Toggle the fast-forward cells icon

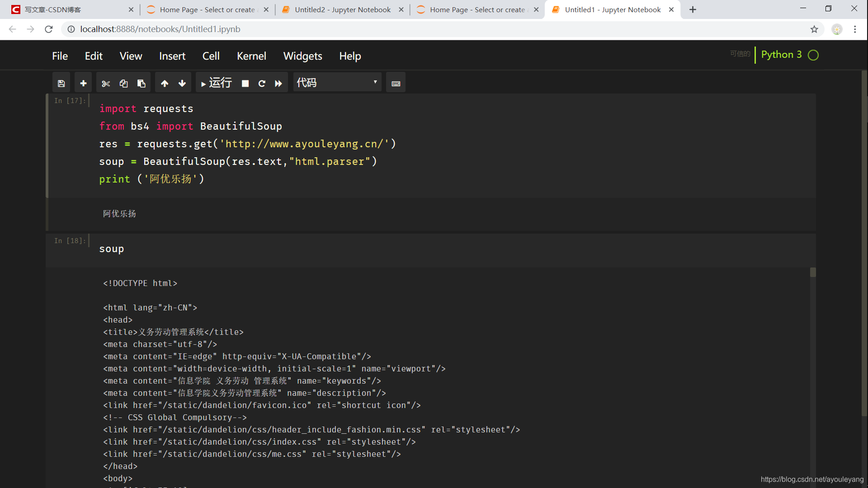pyautogui.click(x=278, y=83)
